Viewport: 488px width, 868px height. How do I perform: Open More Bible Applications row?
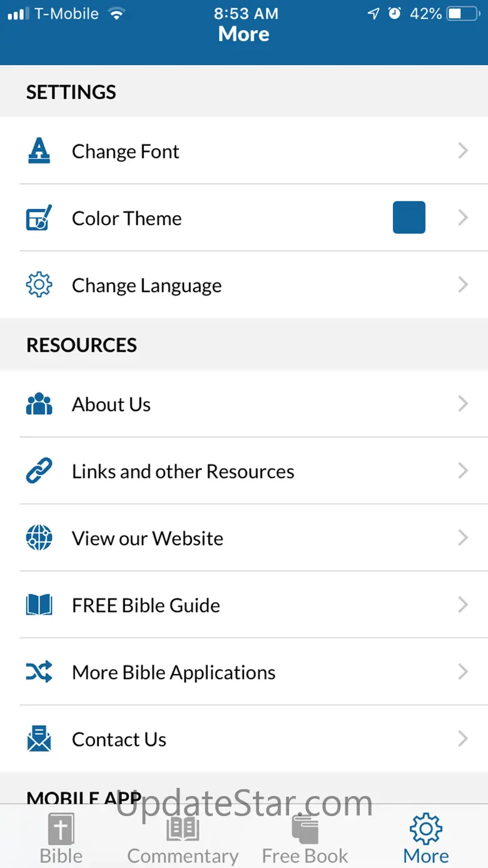point(173,672)
